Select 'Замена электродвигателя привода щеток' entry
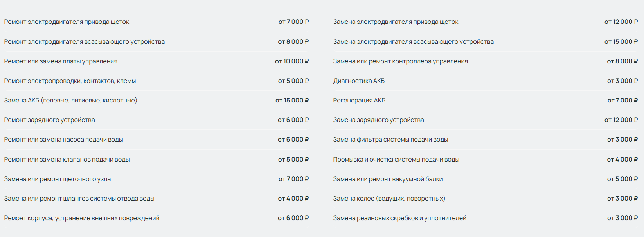This screenshot has width=644, height=237. click(x=396, y=22)
